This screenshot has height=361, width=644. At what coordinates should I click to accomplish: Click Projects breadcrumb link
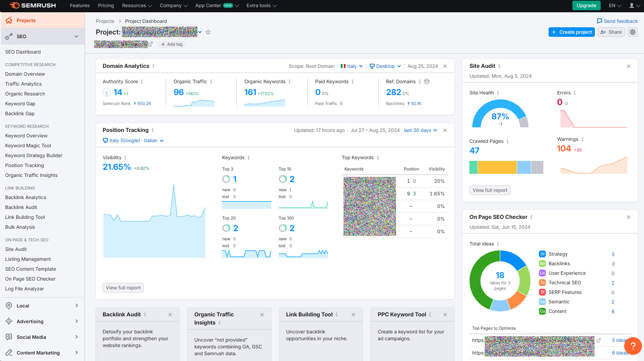pos(105,21)
